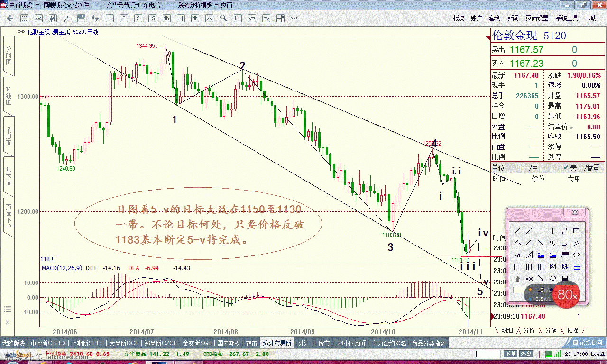Select the ABC text annotation tool
The image size is (607, 364).
(529, 279)
